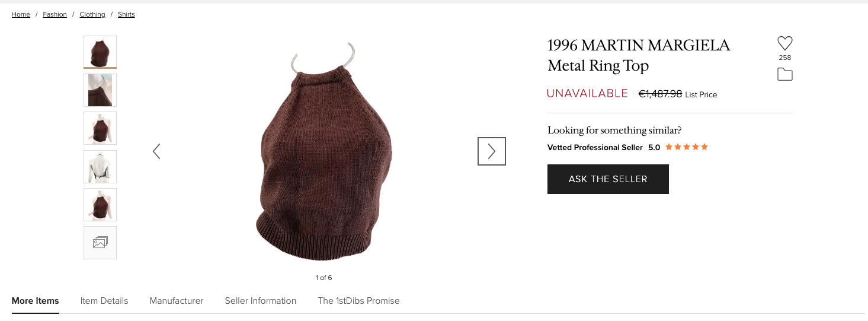
Task: Switch to Item Details tab
Action: coord(104,301)
